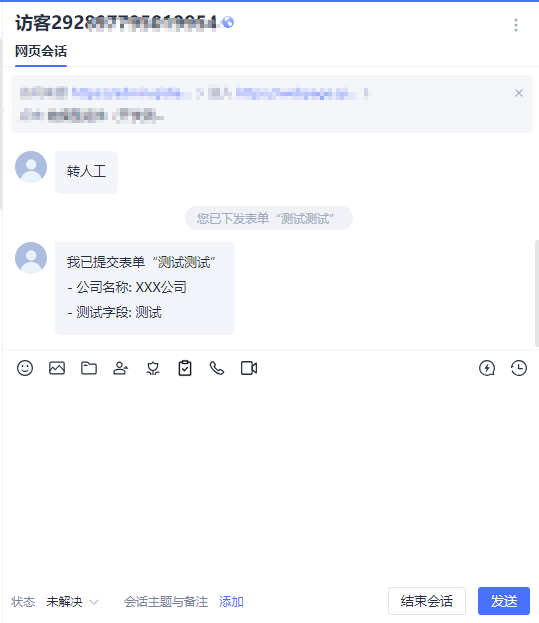
Task: Open the file folder icon
Action: [x=89, y=368]
